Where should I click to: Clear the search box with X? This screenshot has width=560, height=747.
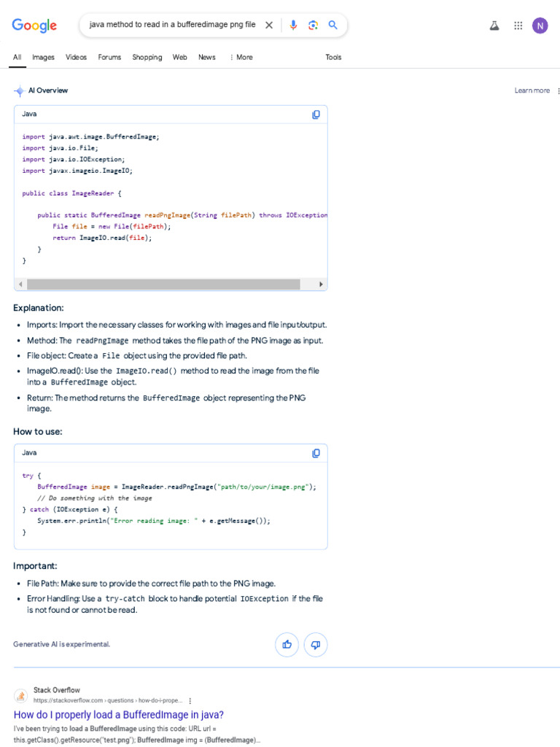269,25
